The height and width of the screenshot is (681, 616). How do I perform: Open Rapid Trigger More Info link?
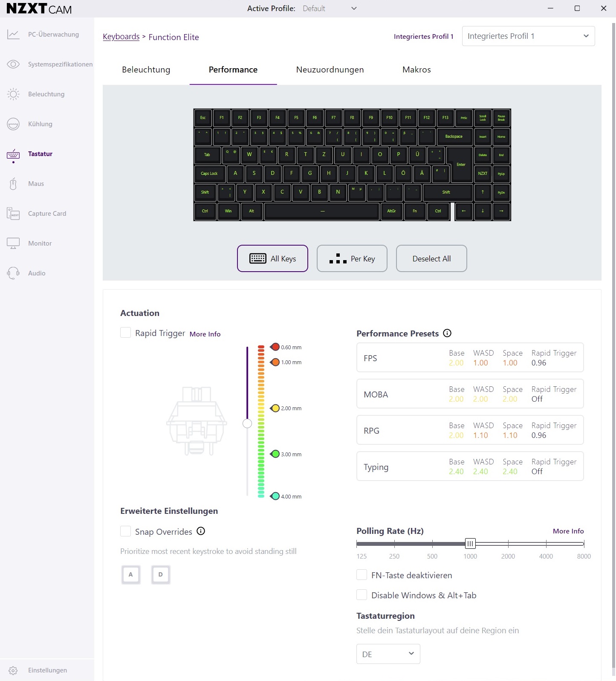(x=205, y=334)
